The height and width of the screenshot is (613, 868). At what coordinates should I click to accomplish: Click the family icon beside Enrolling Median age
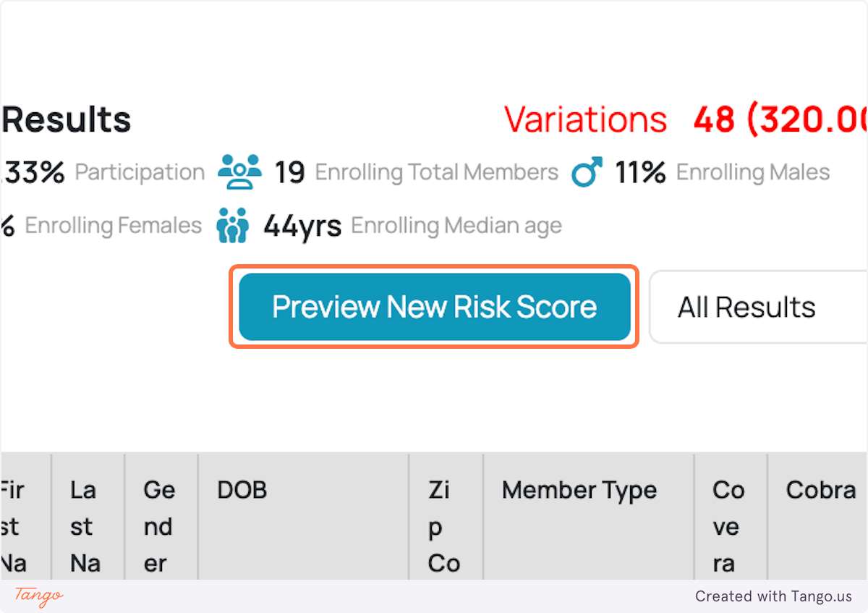coord(232,225)
